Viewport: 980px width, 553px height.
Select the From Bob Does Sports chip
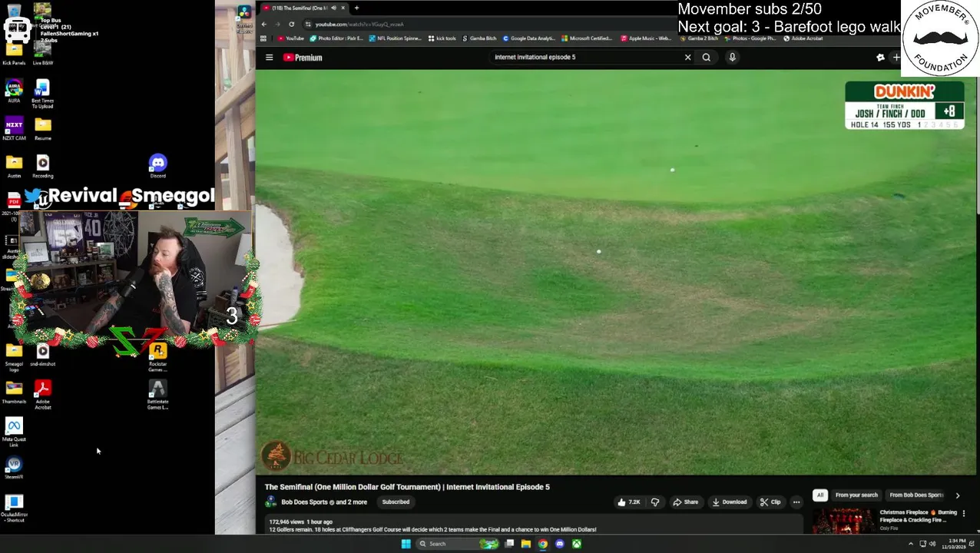click(916, 495)
